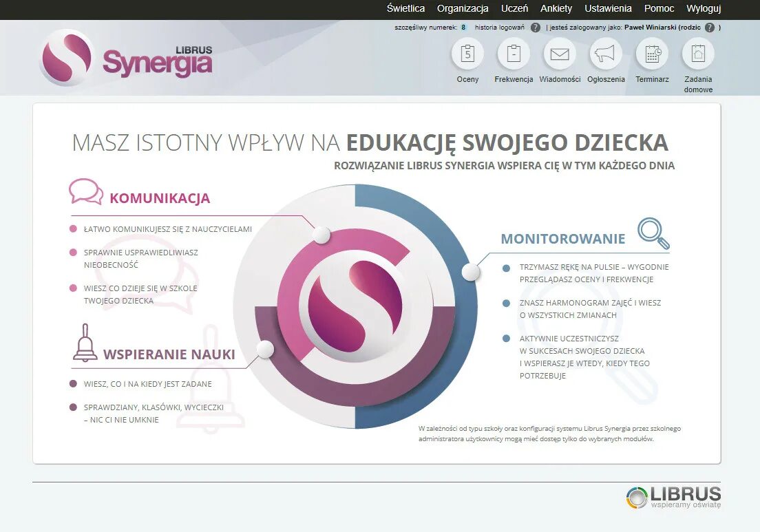
Task: Click text 'WIESZ, CO I NA KIEDY JEST ZADANE'
Action: pos(148,384)
